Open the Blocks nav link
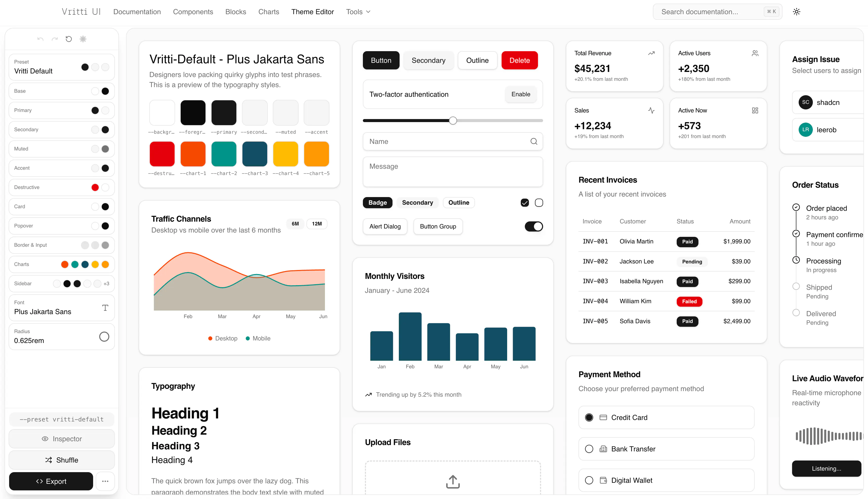The width and height of the screenshot is (868, 499). (235, 12)
